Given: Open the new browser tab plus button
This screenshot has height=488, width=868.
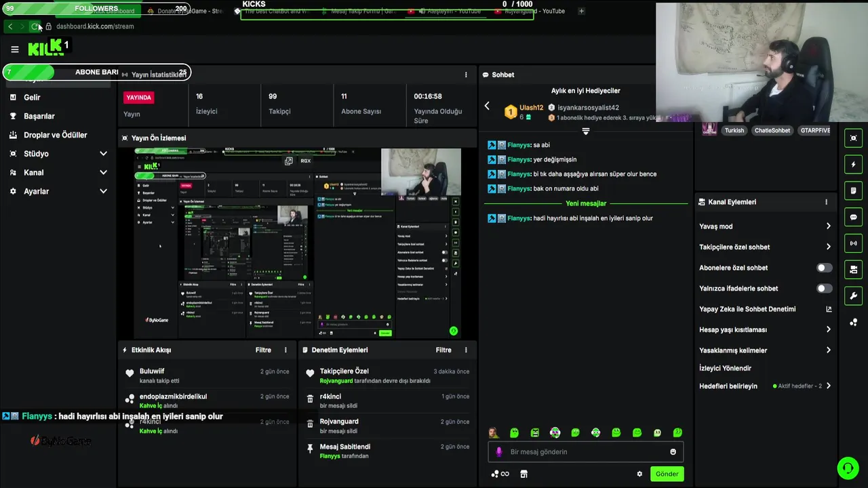Looking at the screenshot, I should (581, 11).
